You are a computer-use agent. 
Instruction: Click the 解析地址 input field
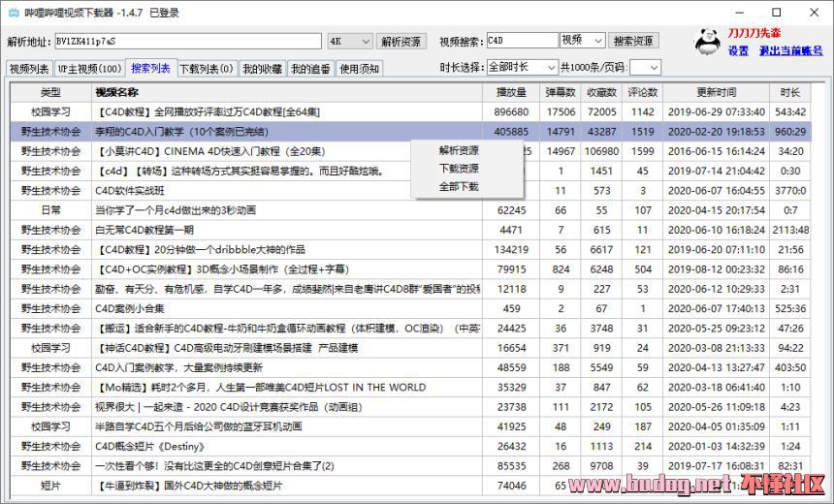coord(188,41)
